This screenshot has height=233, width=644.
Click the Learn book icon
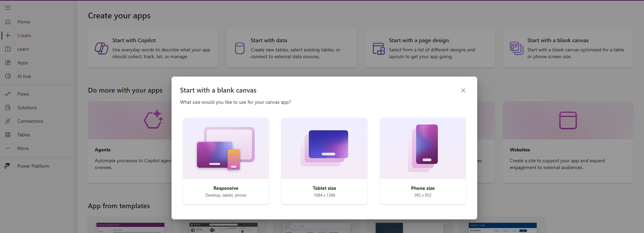pos(8,49)
